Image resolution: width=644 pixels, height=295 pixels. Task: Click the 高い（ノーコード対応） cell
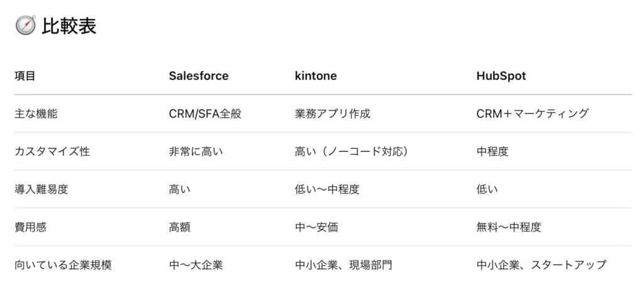[352, 152]
